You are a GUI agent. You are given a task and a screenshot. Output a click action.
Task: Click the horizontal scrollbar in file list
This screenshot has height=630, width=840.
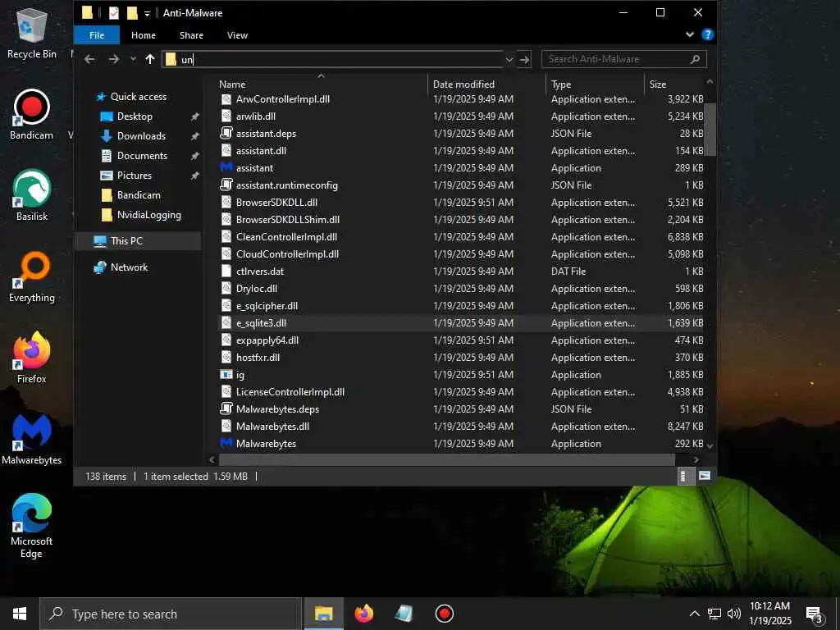447,459
